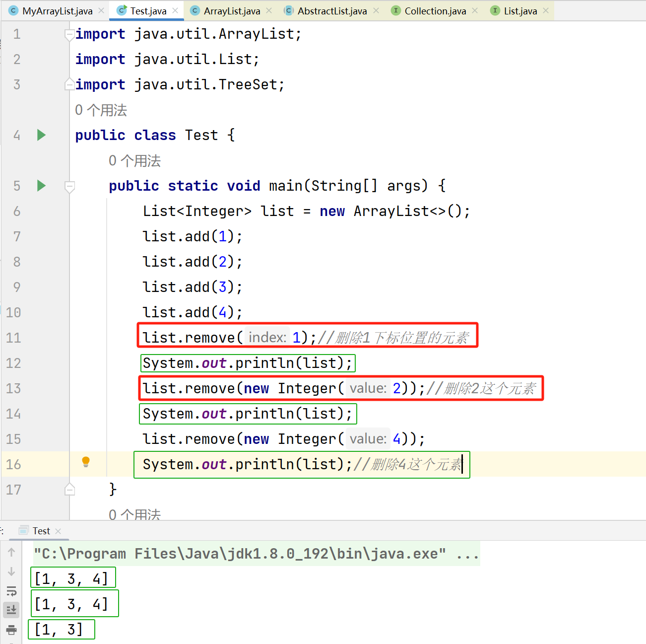
Task: Close the AbstractList.java tab
Action: click(376, 10)
